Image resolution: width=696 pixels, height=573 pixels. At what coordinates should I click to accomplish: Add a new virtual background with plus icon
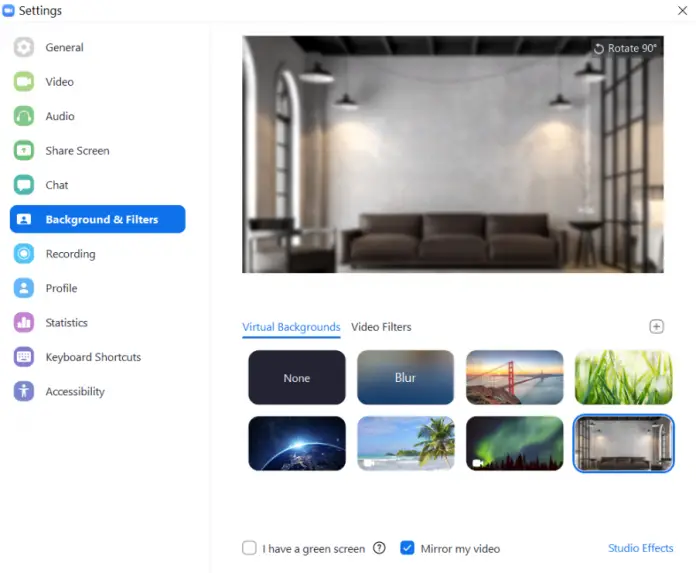656,327
